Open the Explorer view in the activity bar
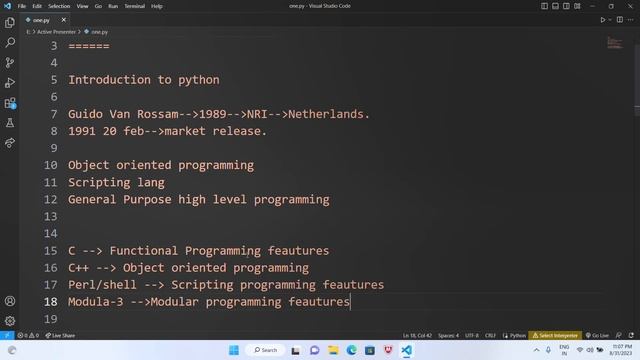The image size is (640, 360). tap(10, 22)
